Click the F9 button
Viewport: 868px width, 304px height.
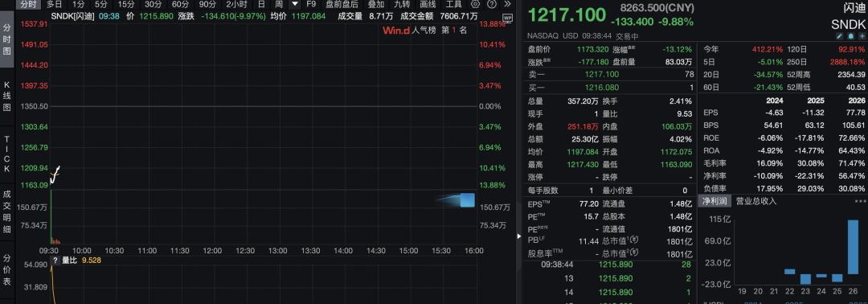311,4
